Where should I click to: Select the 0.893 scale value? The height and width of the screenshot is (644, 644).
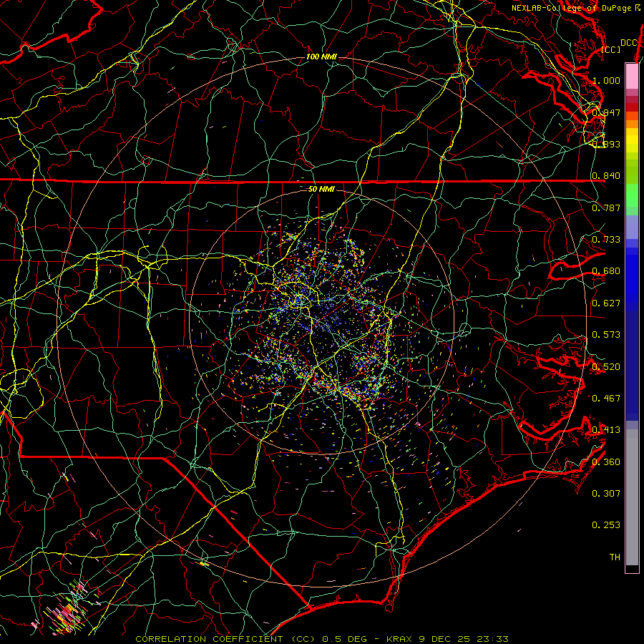pos(606,144)
